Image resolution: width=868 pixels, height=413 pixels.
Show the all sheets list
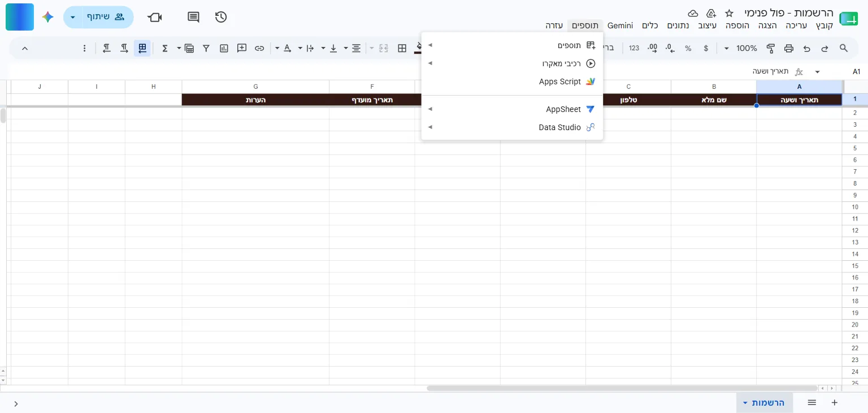[812, 403]
